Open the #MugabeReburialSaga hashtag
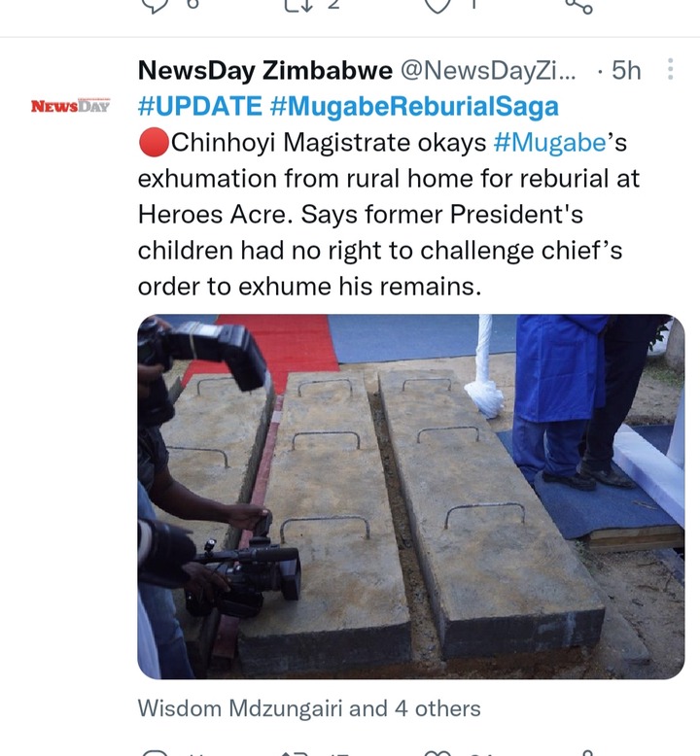The width and height of the screenshot is (700, 756). click(414, 107)
